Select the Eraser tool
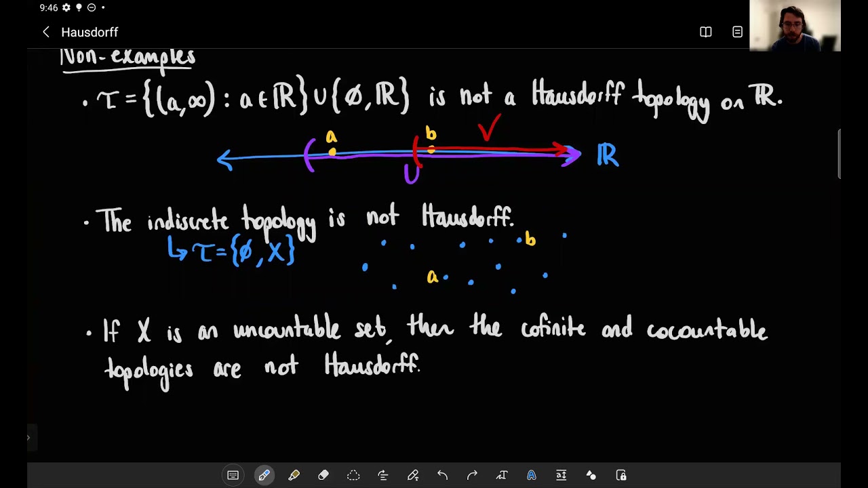This screenshot has height=488, width=868. (323, 475)
